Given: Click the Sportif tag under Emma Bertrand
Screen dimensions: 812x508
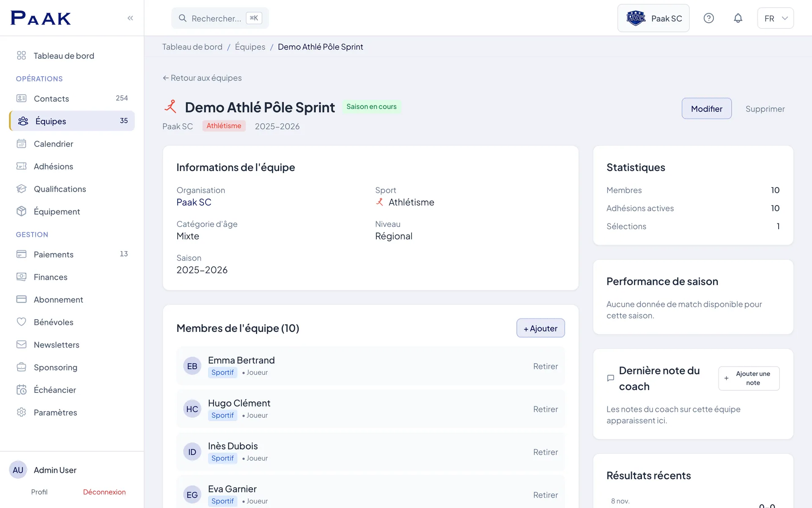Looking at the screenshot, I should pos(222,372).
